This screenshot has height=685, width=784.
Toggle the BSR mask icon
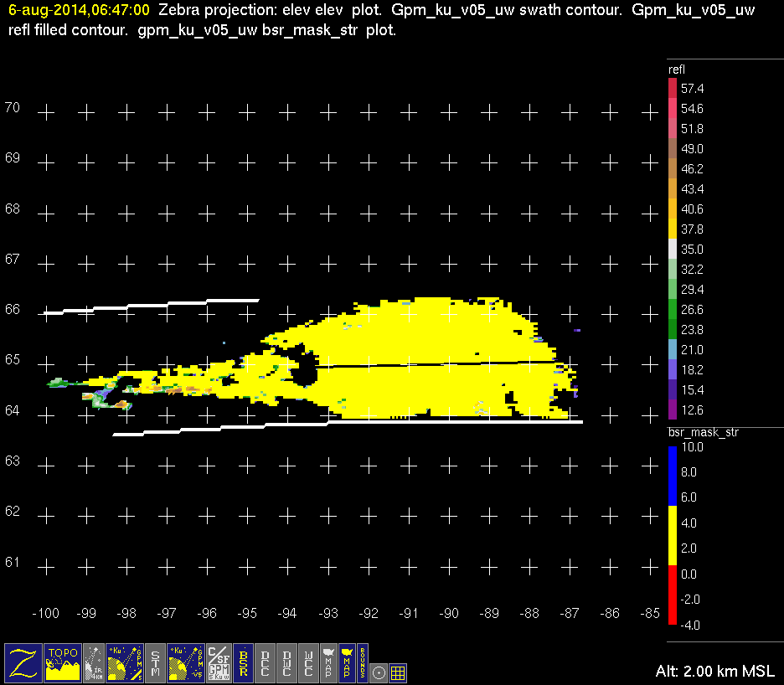click(244, 662)
